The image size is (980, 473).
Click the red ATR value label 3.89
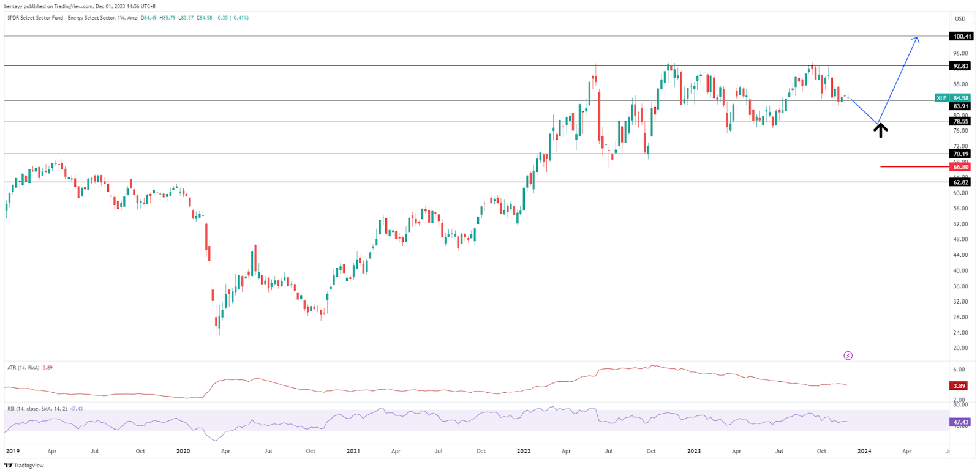959,386
